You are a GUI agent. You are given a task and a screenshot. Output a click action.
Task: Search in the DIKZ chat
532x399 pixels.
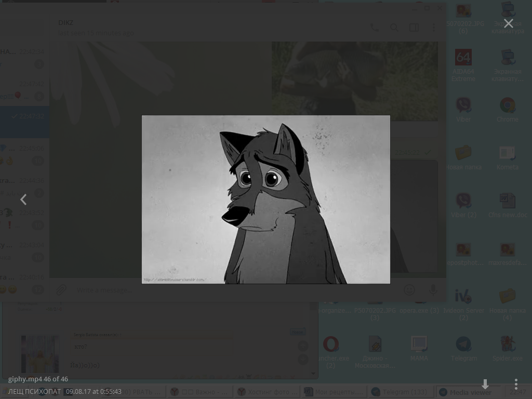click(394, 28)
